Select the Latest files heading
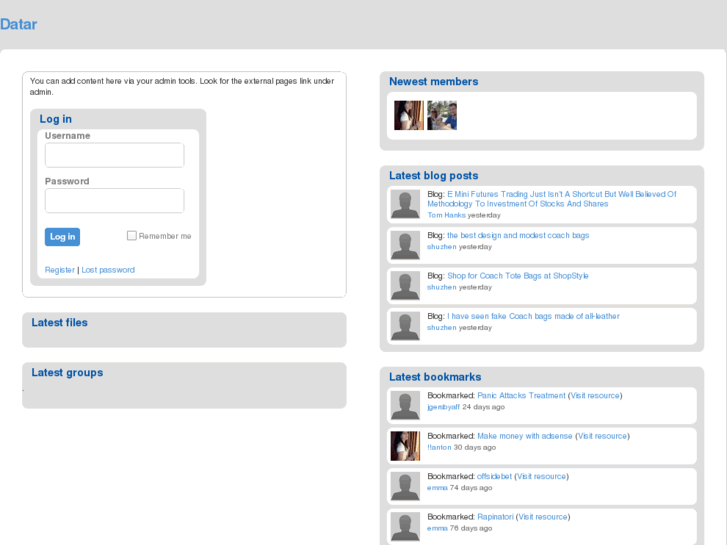This screenshot has height=545, width=727. (59, 322)
